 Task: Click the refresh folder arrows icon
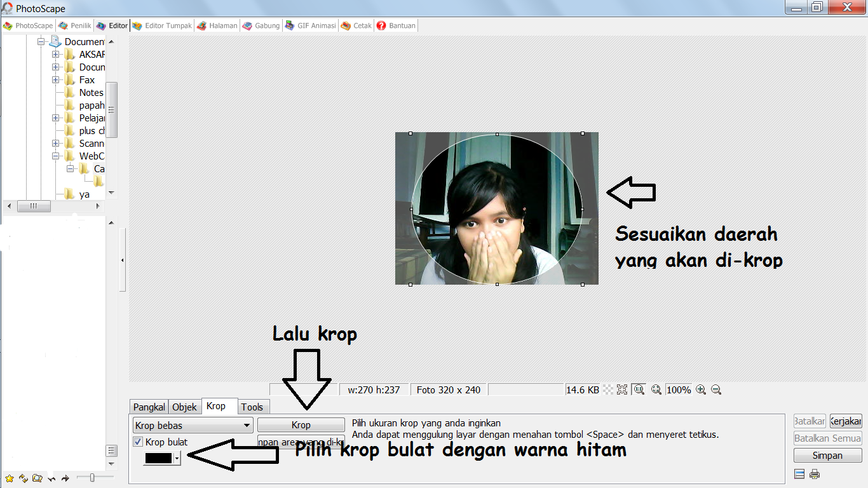pyautogui.click(x=24, y=478)
